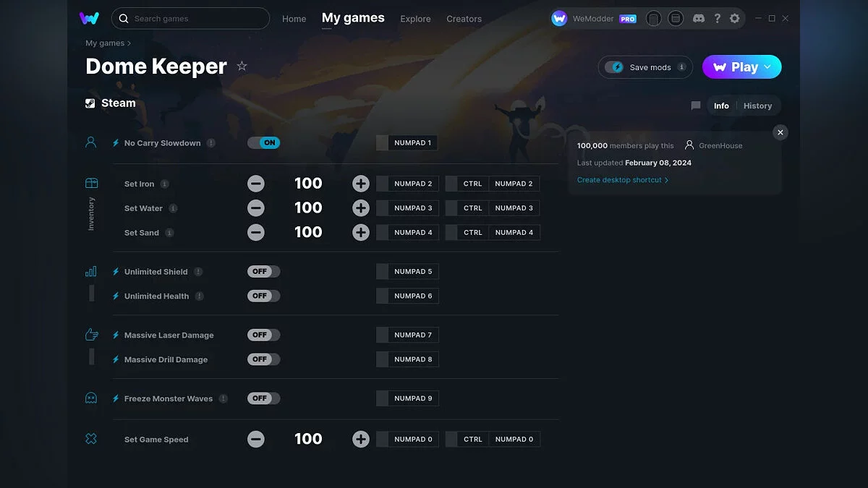Open the Creators tab

(464, 19)
